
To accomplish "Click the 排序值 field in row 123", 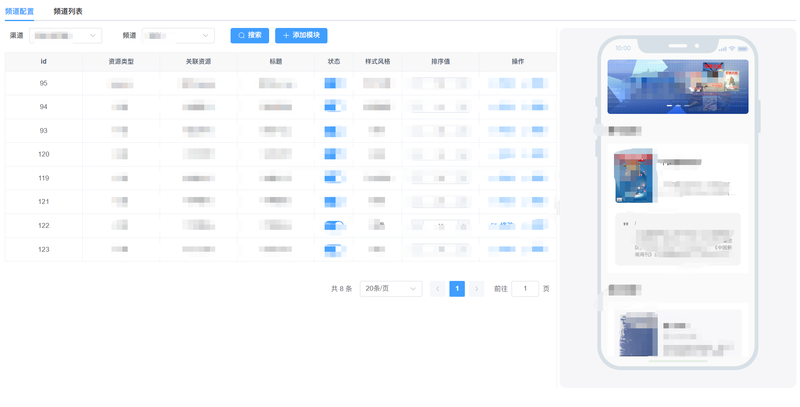I will [x=440, y=249].
